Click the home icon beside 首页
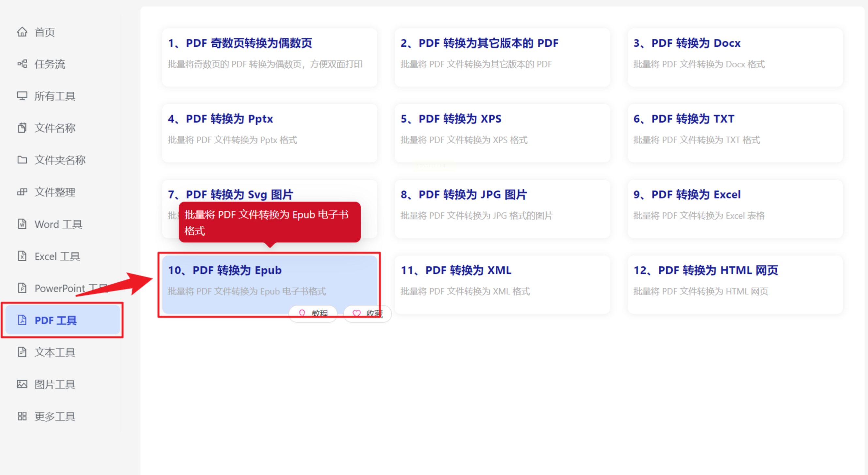Viewport: 868px width, 475px height. click(x=22, y=32)
